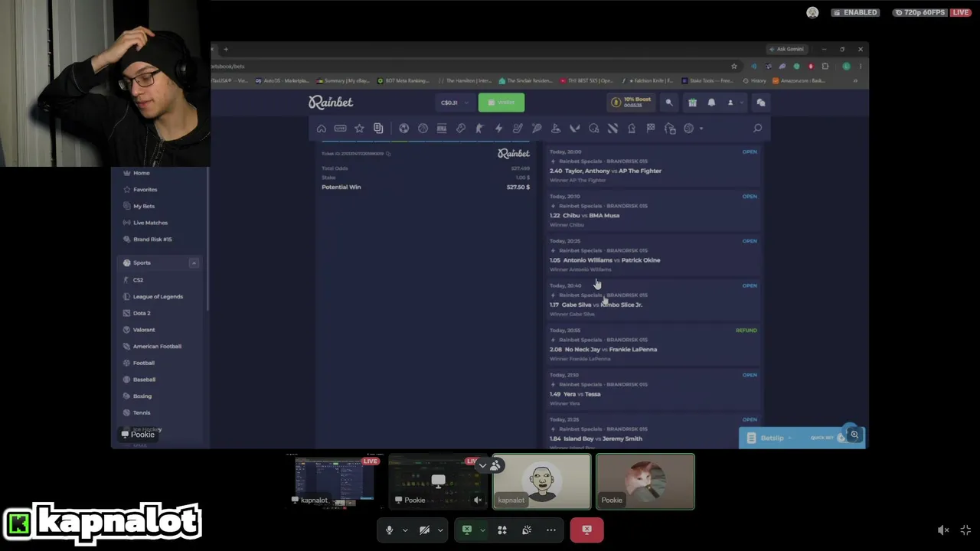
Task: Open the Taylor, Anthony vs AP The Fighter bet
Action: (653, 166)
